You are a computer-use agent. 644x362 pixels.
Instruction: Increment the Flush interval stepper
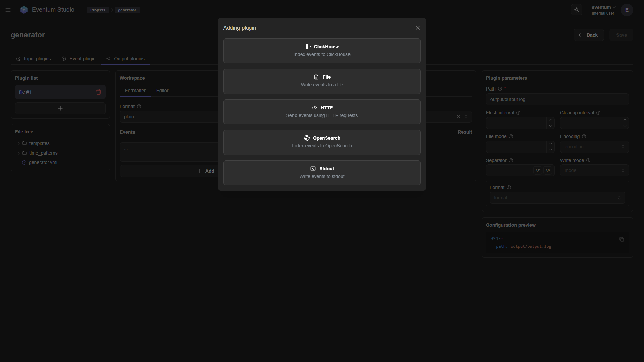point(550,120)
